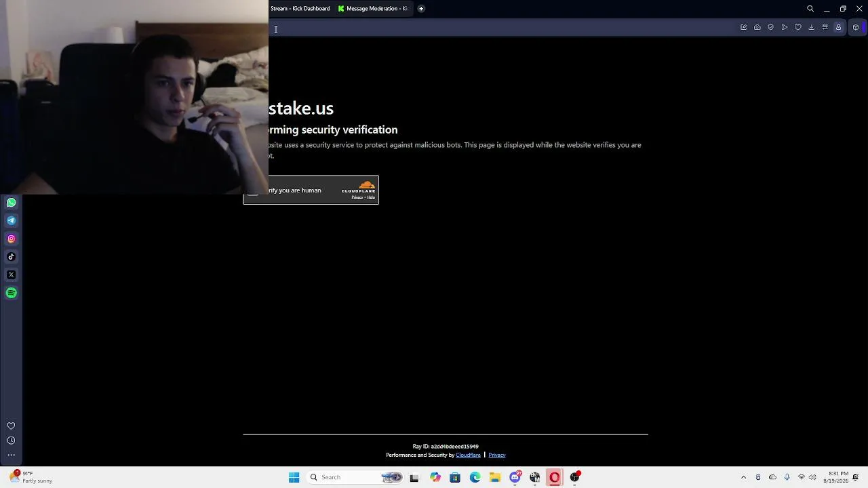Open OneDrive cloud icon in system tray
This screenshot has width=868, height=488.
(772, 477)
